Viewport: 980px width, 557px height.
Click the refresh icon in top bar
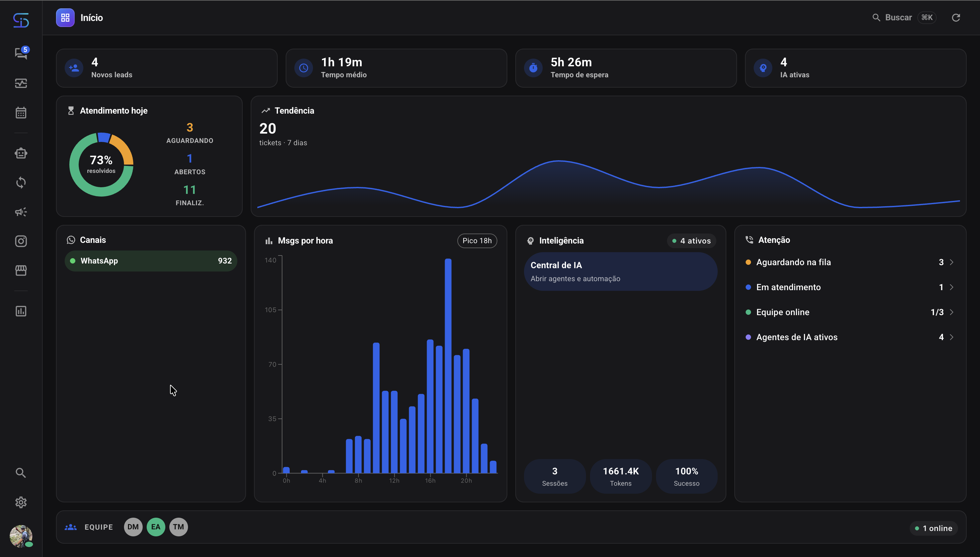(x=956, y=18)
